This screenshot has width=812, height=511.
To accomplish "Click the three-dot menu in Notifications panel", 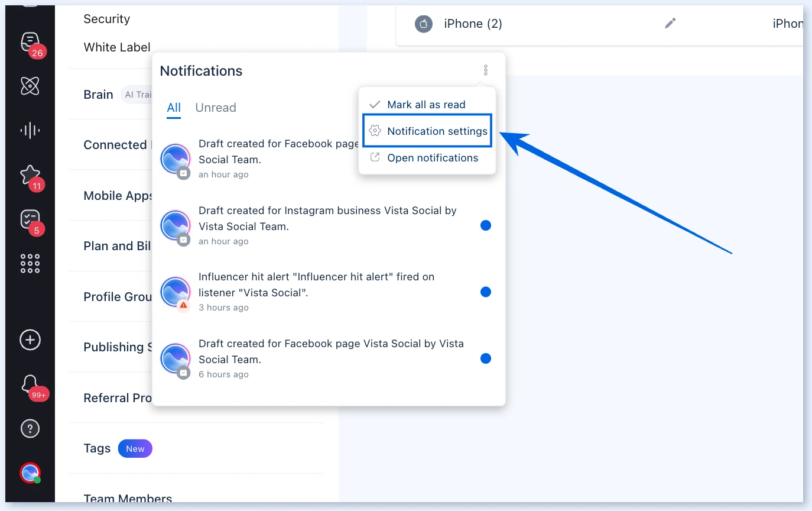I will click(x=486, y=70).
